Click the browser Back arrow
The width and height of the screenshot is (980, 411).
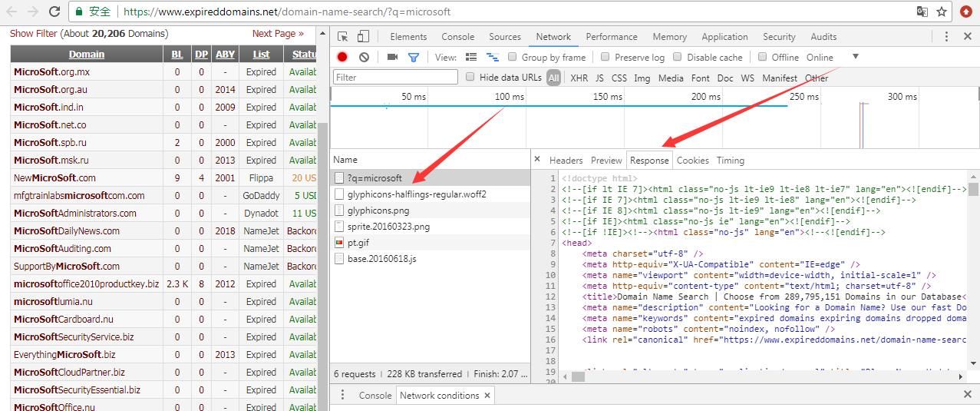[12, 12]
